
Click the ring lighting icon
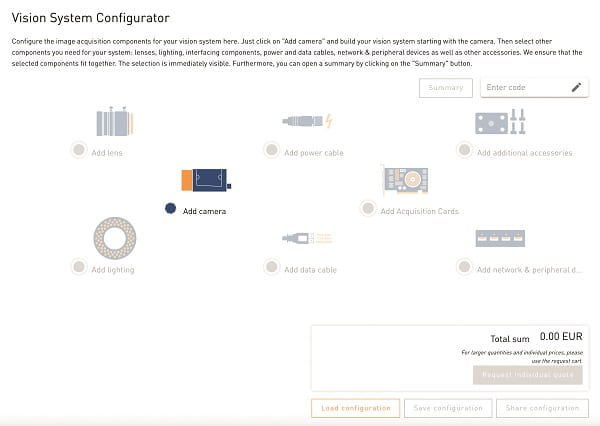[113, 238]
